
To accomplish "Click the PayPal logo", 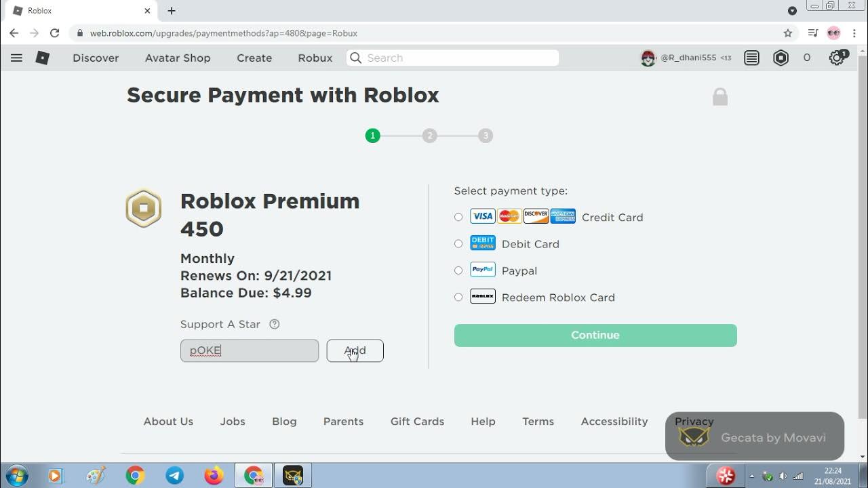I will pos(483,270).
